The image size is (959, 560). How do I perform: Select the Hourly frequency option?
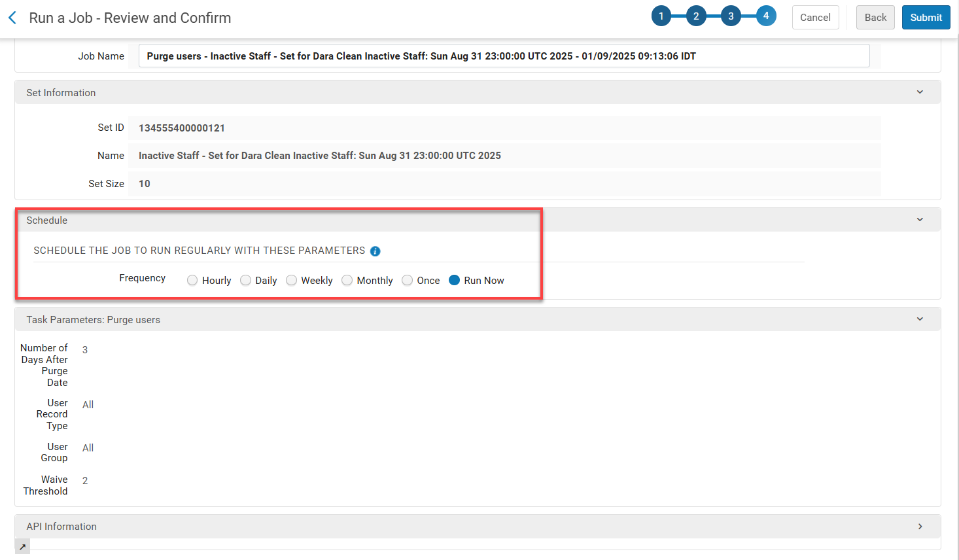point(192,281)
